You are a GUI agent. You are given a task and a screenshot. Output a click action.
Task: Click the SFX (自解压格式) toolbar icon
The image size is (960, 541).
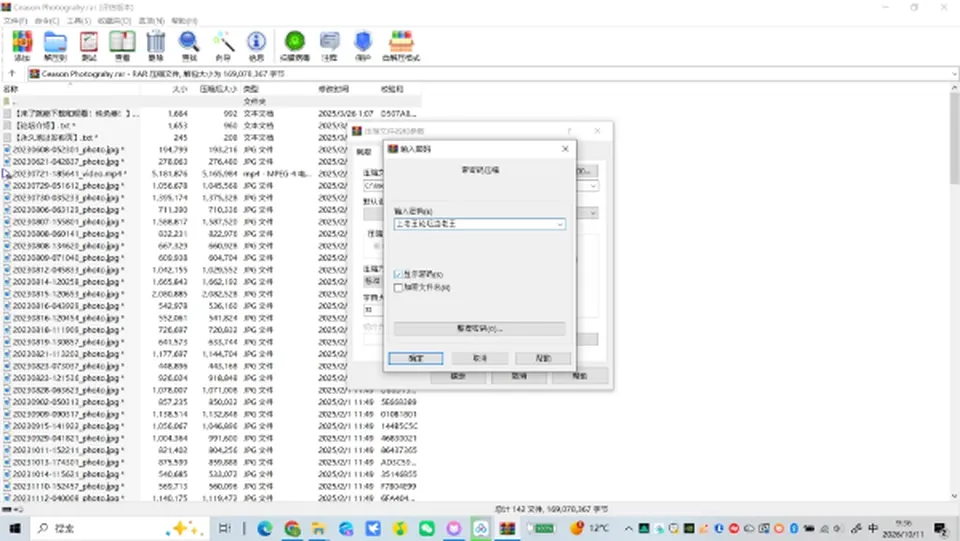pos(401,46)
